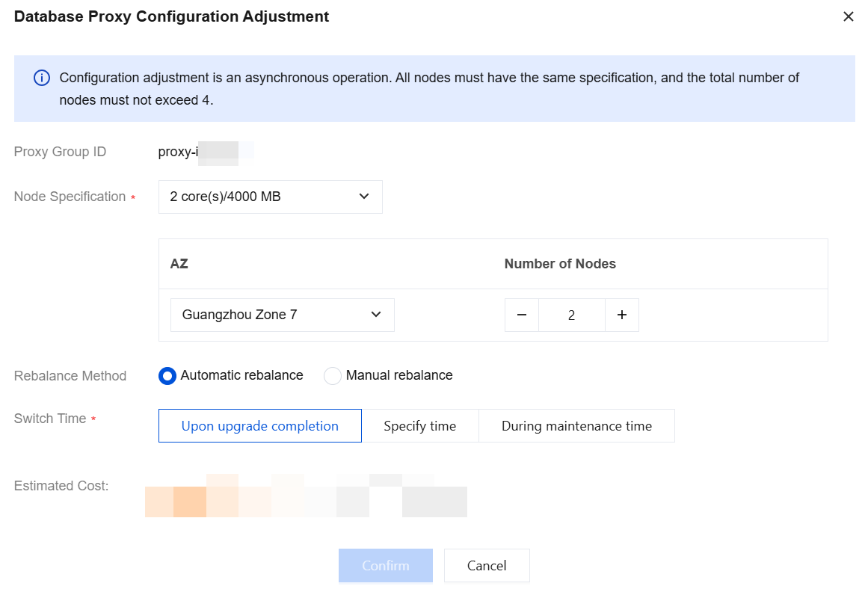Click the AZ column header
868x595 pixels.
[x=179, y=264]
